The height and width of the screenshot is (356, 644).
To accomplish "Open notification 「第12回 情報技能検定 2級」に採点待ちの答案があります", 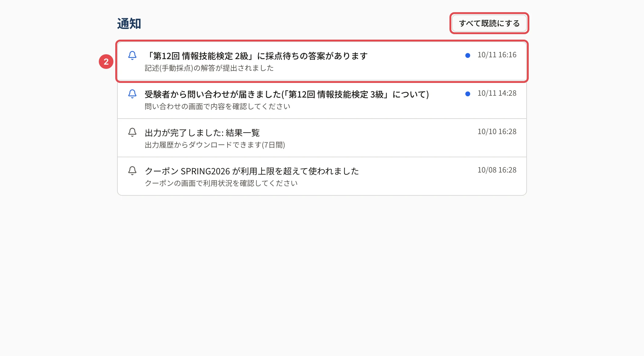I will click(322, 61).
